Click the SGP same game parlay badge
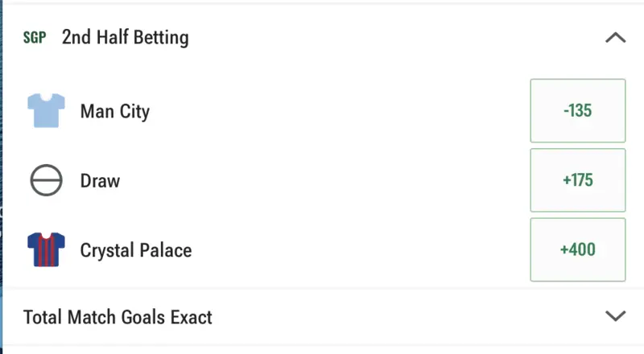644x354 pixels. (x=35, y=38)
